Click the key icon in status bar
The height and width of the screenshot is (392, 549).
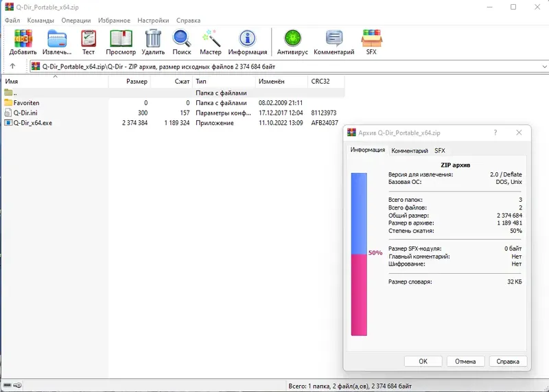(x=17, y=385)
